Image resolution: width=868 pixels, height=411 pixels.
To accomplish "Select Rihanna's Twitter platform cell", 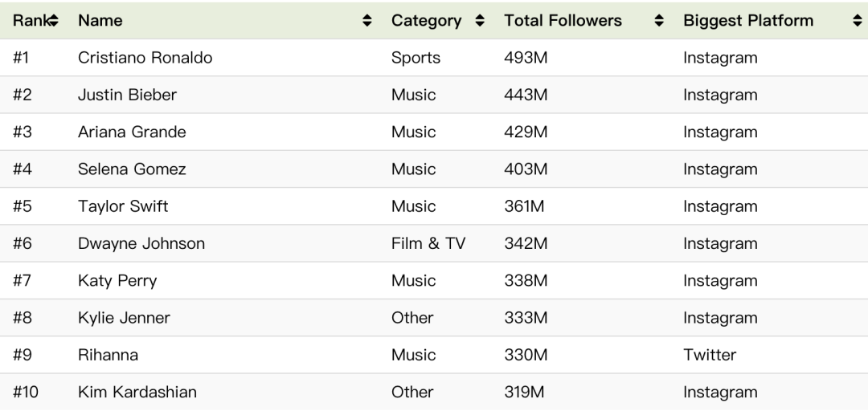I will [710, 355].
